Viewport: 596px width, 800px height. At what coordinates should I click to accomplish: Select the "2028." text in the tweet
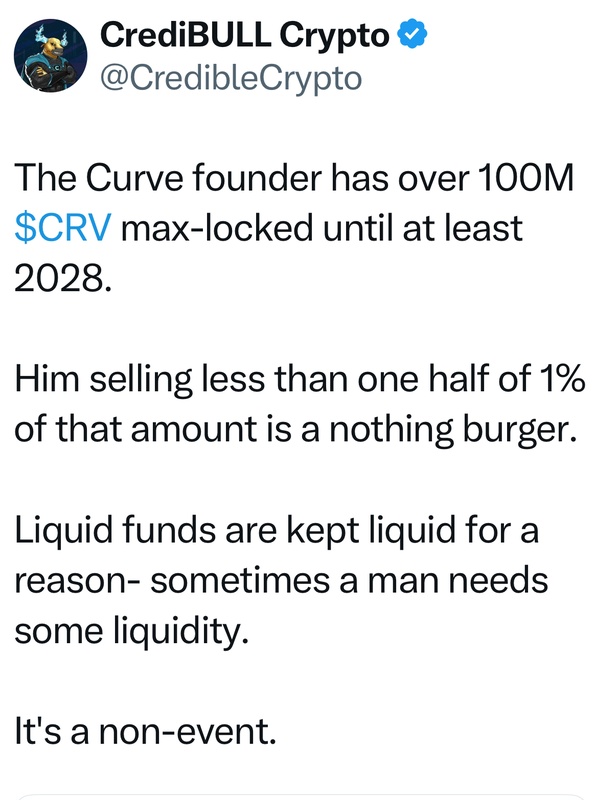62,278
